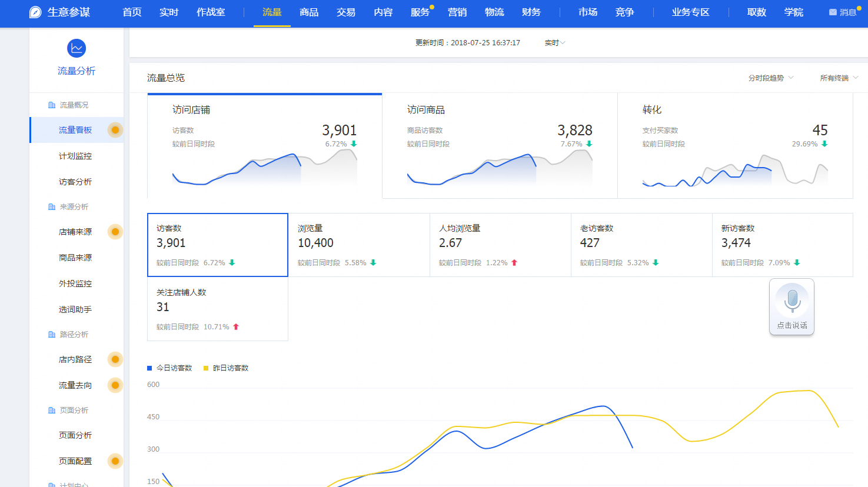This screenshot has width=868, height=487.
Task: Click the 消息 envelope icon
Action: coord(833,12)
